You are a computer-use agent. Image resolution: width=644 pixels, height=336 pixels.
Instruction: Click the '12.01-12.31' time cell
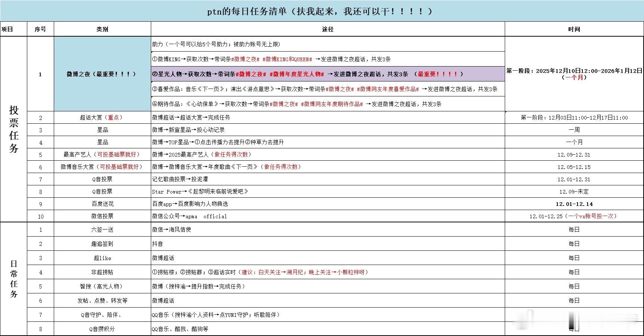click(574, 179)
